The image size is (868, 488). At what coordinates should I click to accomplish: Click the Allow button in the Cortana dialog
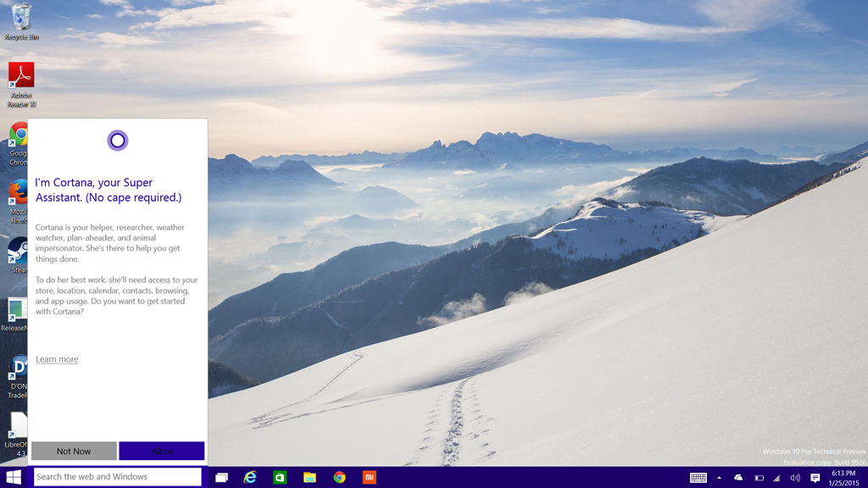point(161,451)
